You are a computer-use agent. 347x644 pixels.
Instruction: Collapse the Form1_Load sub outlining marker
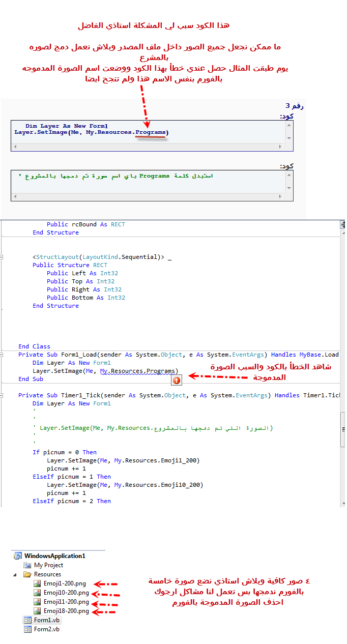pos(2,355)
